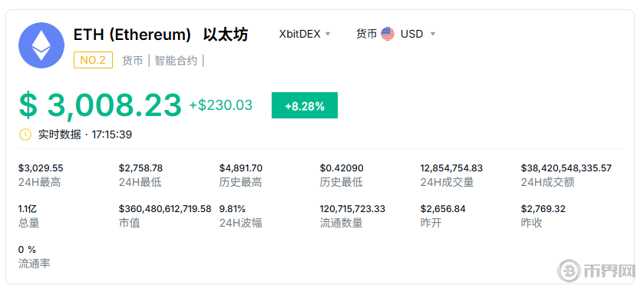The image size is (644, 292).
Task: Click the NO.2 rank badge
Action: pyautogui.click(x=93, y=61)
